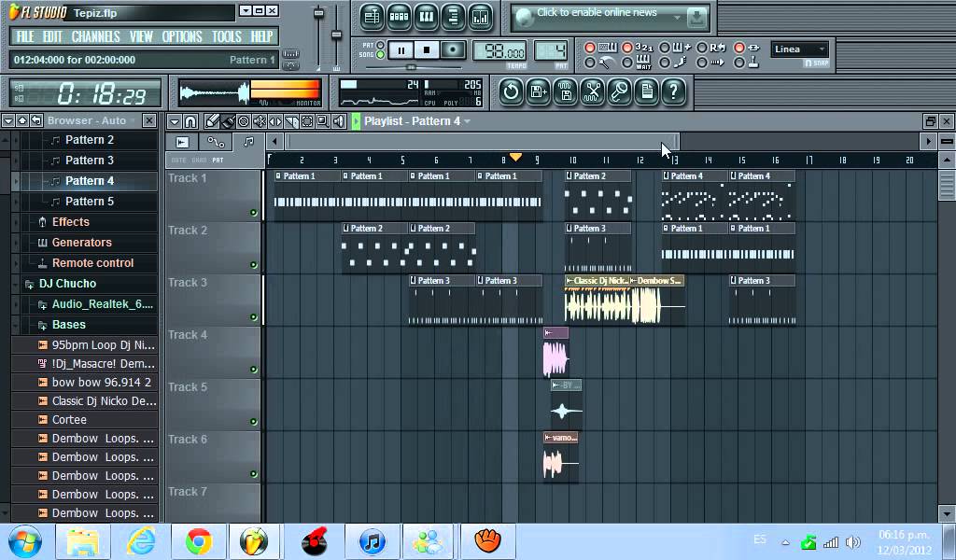Click the Record transport button

tap(453, 50)
